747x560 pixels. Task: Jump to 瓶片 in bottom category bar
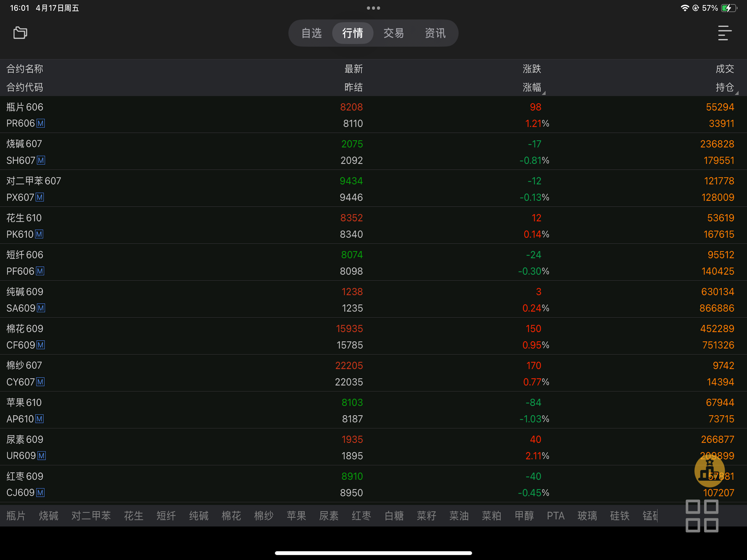(x=16, y=516)
